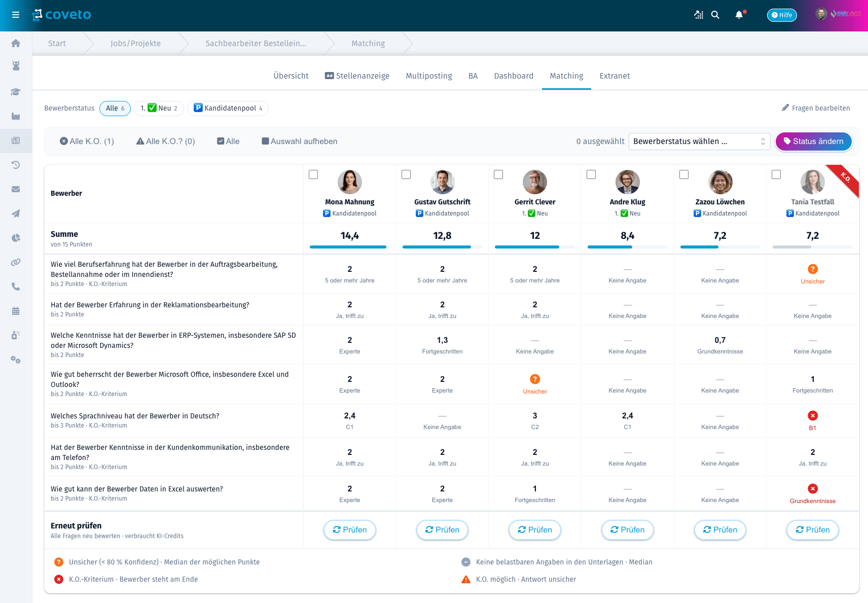Image resolution: width=868 pixels, height=603 pixels.
Task: Open the envelope mail sidebar icon
Action: [16, 189]
